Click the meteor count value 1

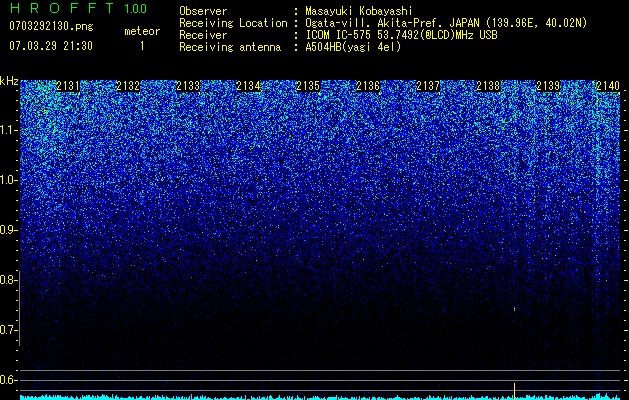click(142, 46)
